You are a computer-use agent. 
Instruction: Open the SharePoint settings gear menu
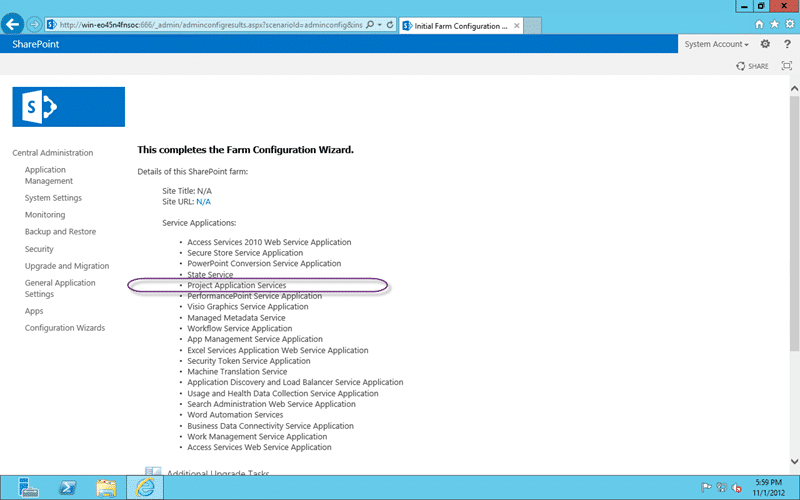pyautogui.click(x=765, y=44)
